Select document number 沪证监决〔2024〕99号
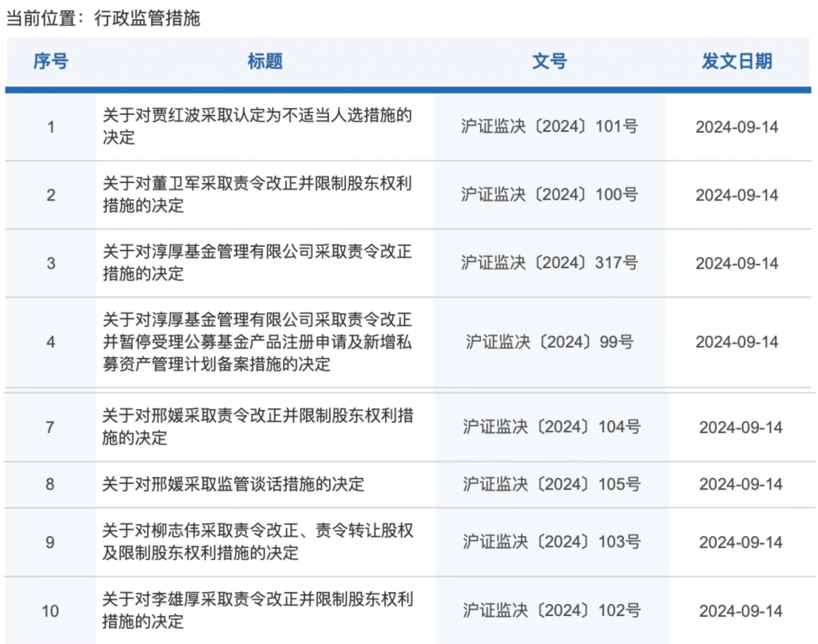Screen dimensions: 818x644 click(550, 342)
